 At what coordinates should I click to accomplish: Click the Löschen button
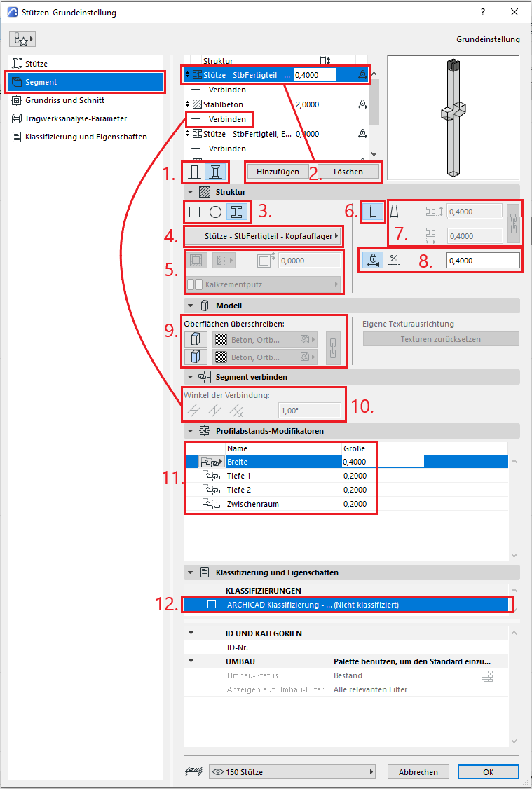(348, 172)
